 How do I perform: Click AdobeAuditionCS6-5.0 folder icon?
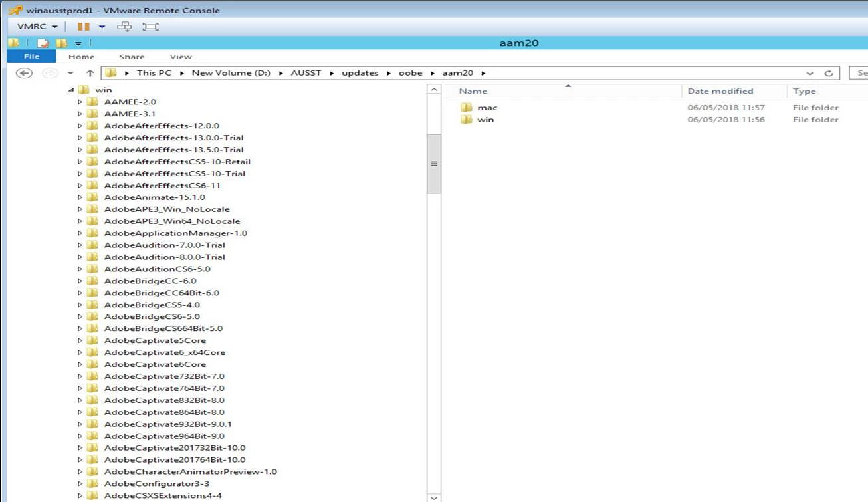coord(93,269)
